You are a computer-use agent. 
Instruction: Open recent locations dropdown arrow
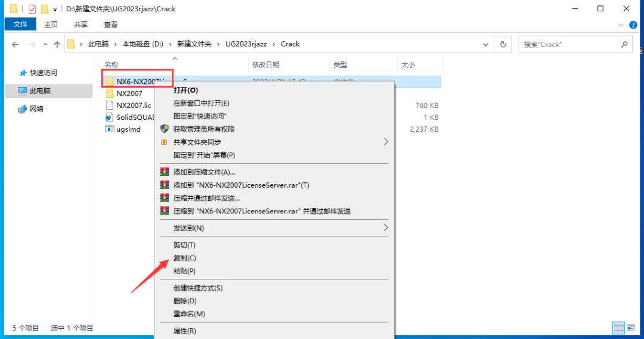tap(45, 44)
